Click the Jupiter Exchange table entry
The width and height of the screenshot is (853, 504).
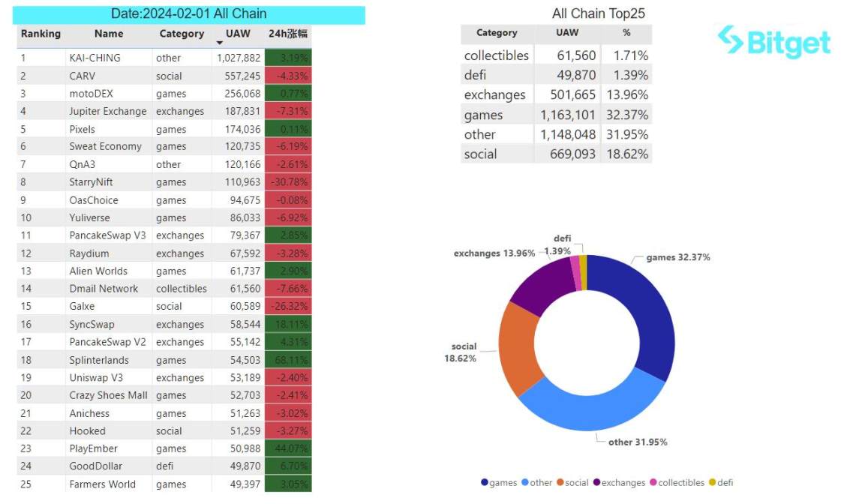coord(108,111)
